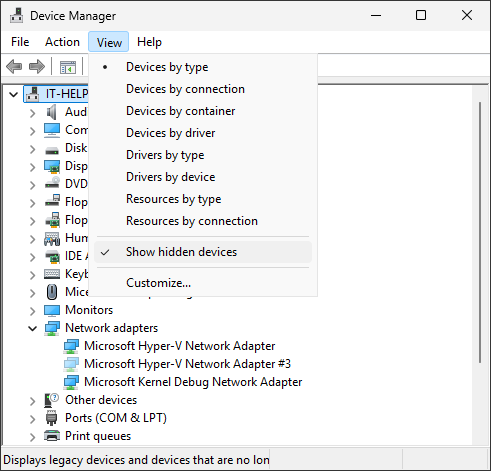Image resolution: width=491 pixels, height=471 pixels.
Task: Expand the Other devices category
Action: 32,401
